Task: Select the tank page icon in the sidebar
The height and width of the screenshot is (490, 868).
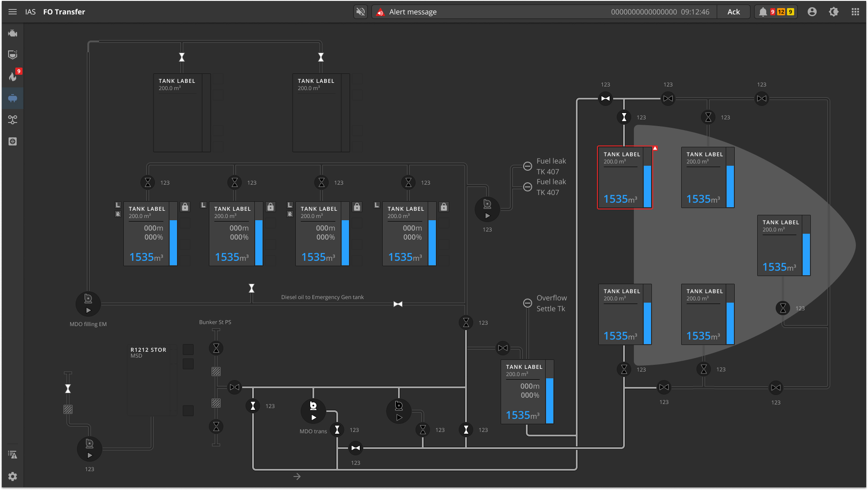Action: (x=13, y=98)
